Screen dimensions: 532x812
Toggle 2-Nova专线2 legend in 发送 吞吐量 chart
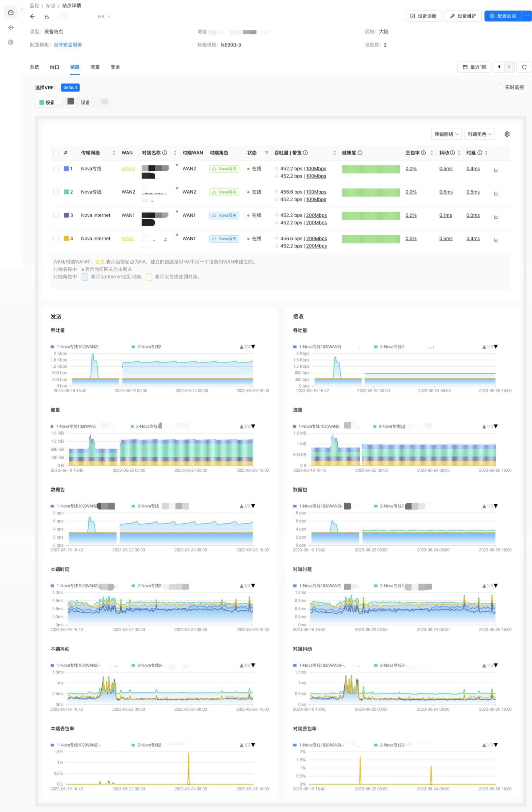(146, 347)
